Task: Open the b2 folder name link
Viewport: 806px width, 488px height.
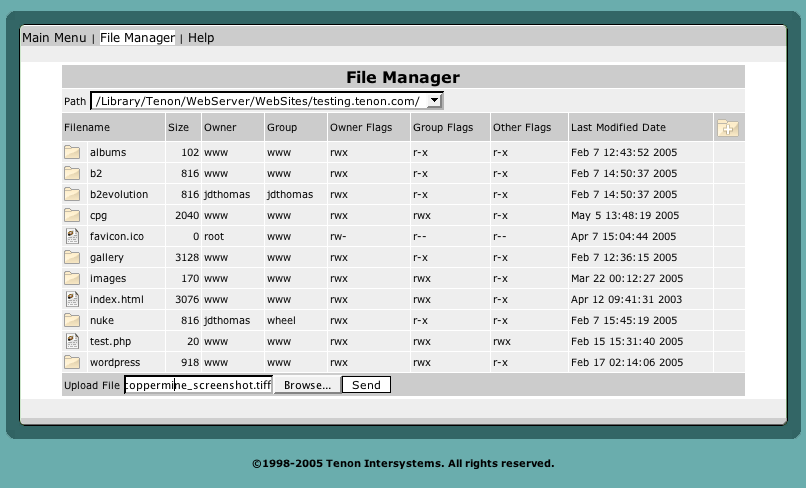Action: tap(96, 174)
